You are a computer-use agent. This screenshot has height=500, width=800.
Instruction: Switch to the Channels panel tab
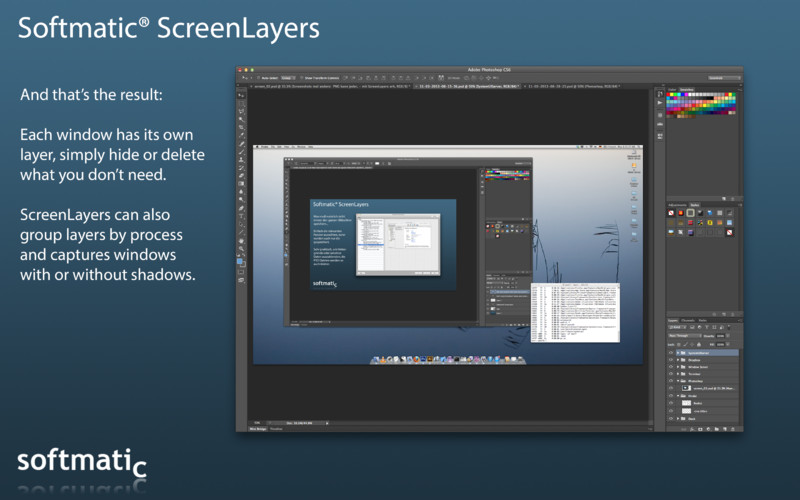[688, 320]
